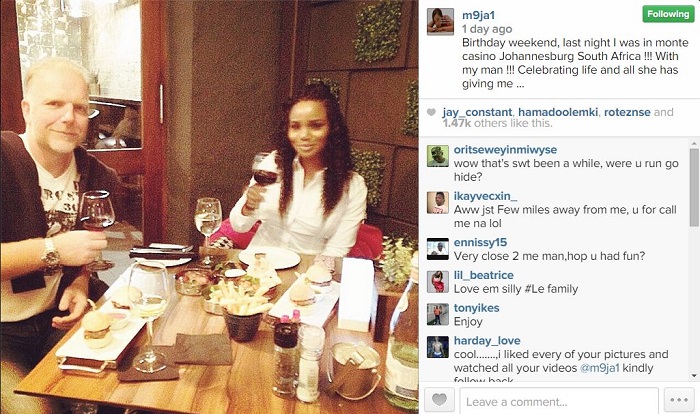Focus the Leave a comment field
This screenshot has width=700, height=414.
click(x=559, y=401)
